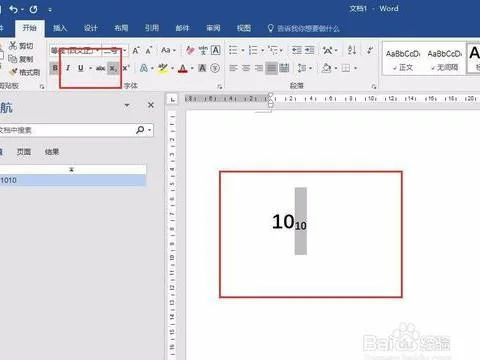The width and height of the screenshot is (480, 360).
Task: Open the 邮件 (Mailings) tab
Action: tap(182, 28)
